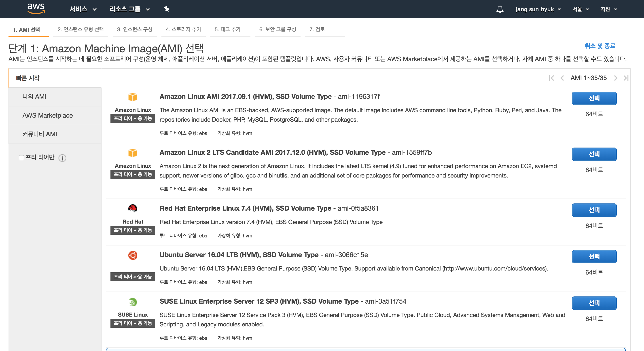Click the free tier info icon
Image resolution: width=644 pixels, height=351 pixels.
[62, 158]
